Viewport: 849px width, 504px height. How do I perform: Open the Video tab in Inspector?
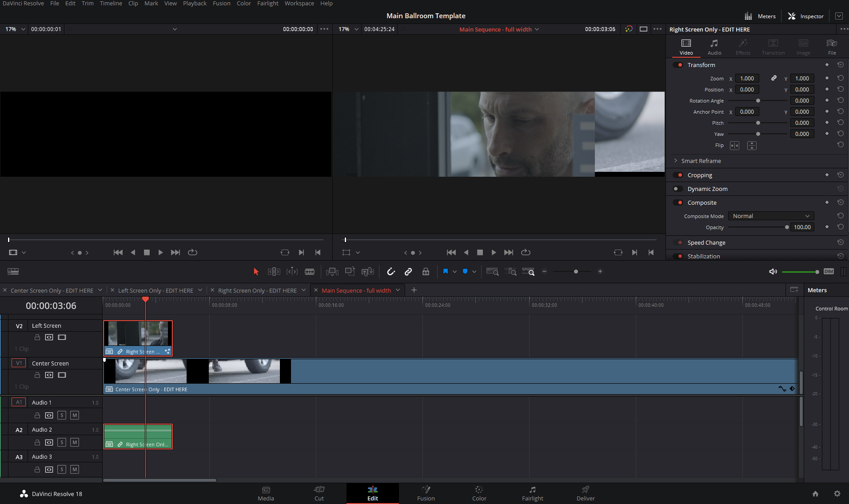tap(686, 47)
